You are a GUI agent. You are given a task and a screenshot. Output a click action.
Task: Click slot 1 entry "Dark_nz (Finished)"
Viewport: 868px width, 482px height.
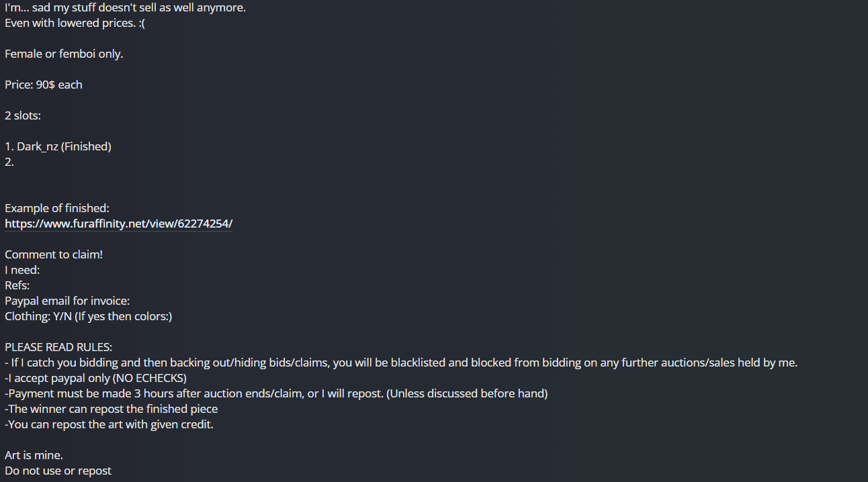point(64,146)
